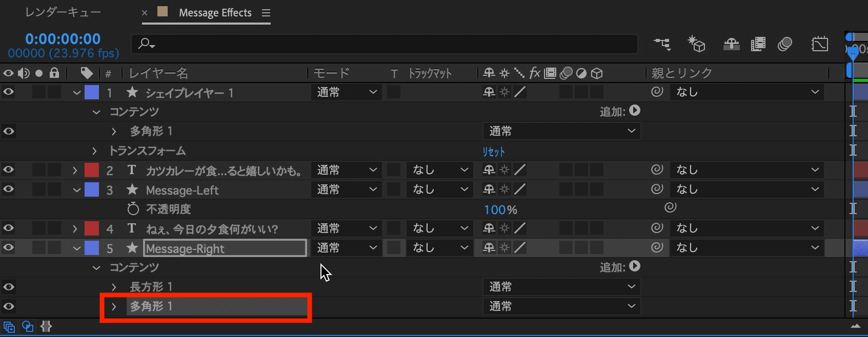Toggle the Draft 3D icon

point(696,45)
